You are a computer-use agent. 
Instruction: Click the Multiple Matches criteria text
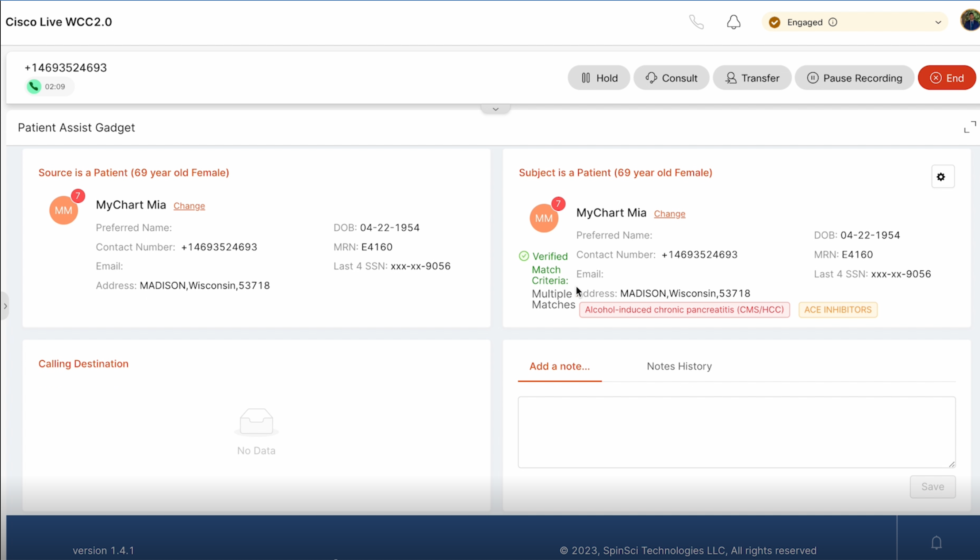pos(553,299)
